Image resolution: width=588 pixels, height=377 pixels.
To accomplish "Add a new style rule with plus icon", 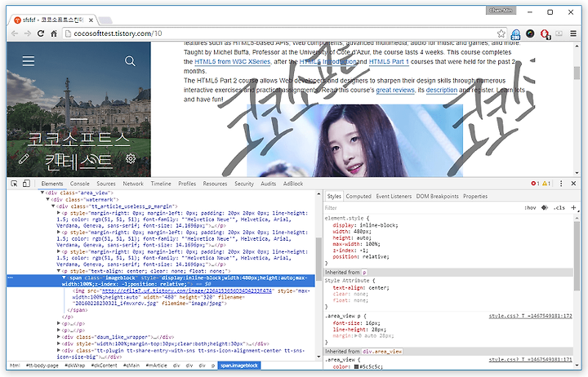I will [573, 207].
